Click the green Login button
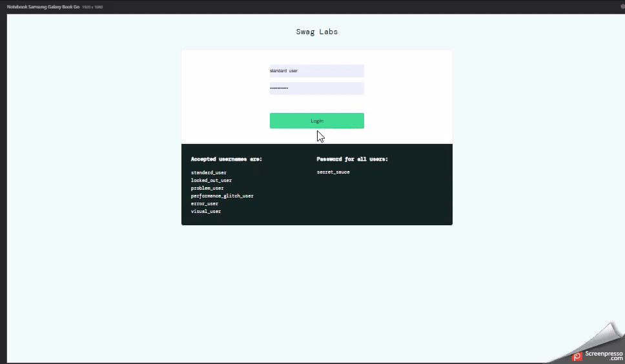The image size is (625, 364). (317, 121)
